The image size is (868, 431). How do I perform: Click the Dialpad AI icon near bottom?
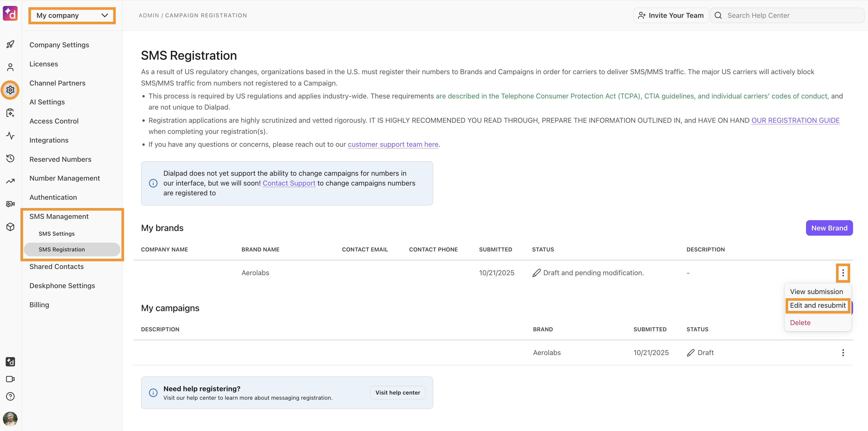point(10,361)
